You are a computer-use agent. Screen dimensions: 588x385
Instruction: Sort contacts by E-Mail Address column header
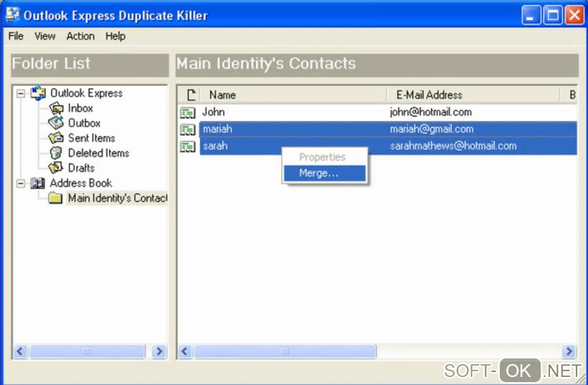coord(473,95)
